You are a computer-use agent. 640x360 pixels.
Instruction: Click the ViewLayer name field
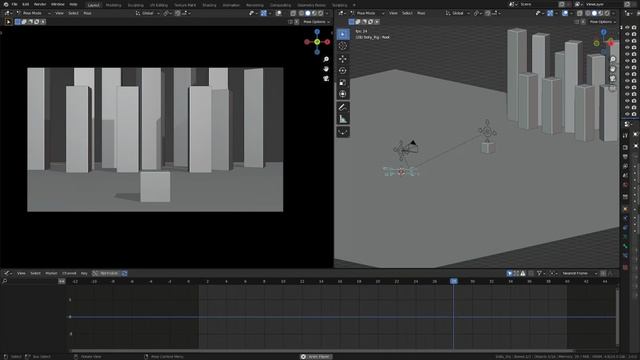604,4
